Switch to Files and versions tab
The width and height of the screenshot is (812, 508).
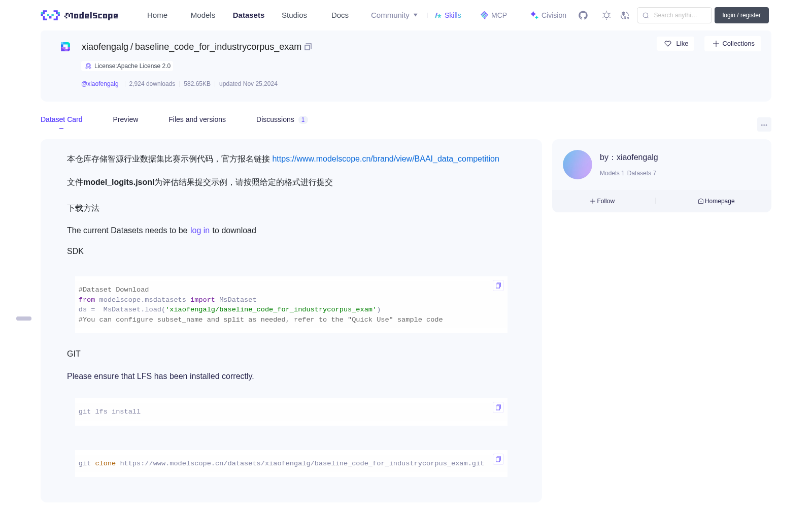(x=197, y=119)
